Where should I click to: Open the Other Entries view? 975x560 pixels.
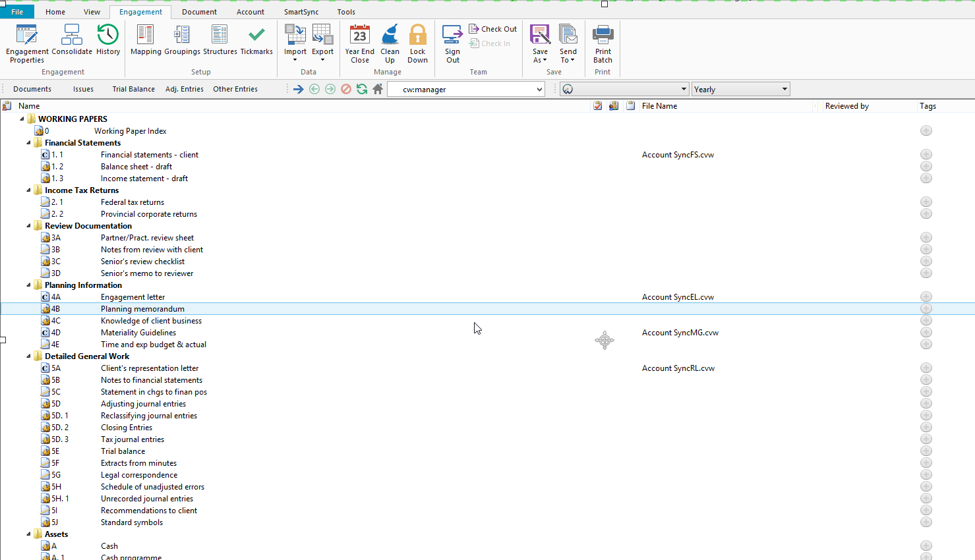tap(235, 89)
